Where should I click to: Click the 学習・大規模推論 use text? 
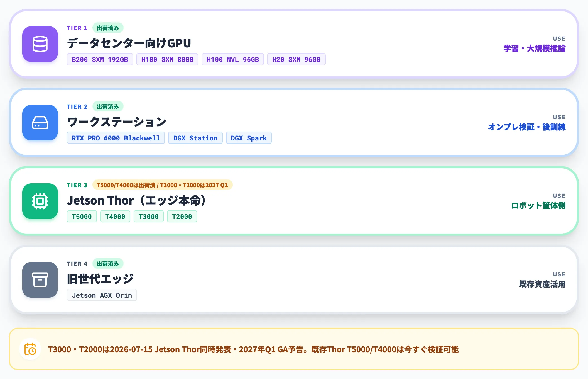[535, 48]
